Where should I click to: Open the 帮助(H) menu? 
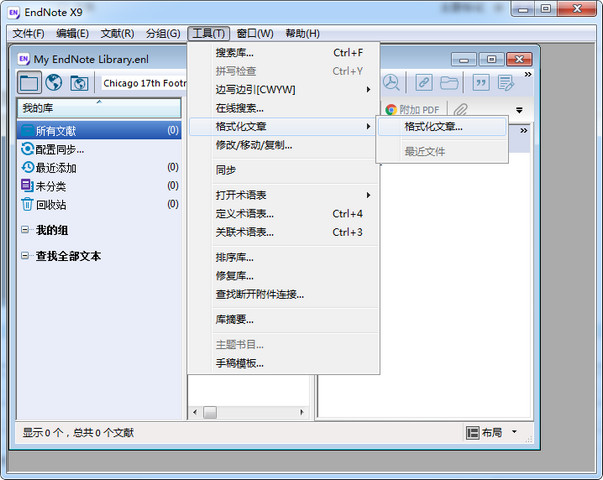[x=302, y=33]
